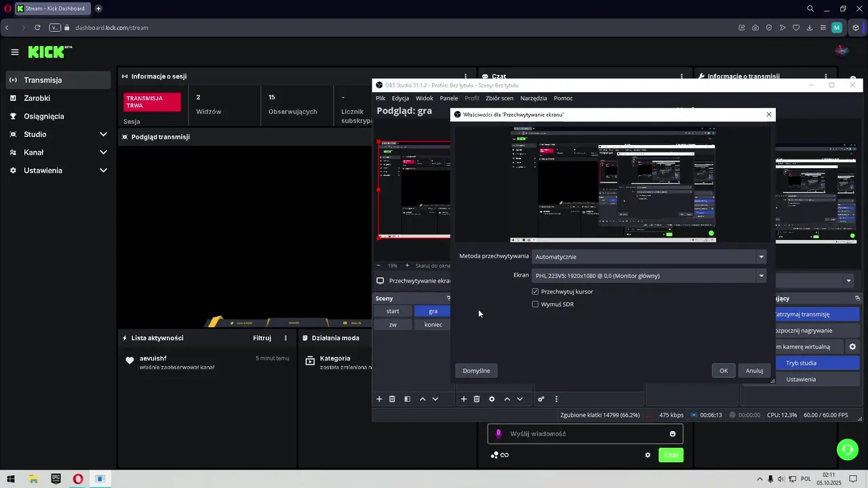This screenshot has width=868, height=488.
Task: Open audio mixer three-dot menu
Action: (x=556, y=399)
